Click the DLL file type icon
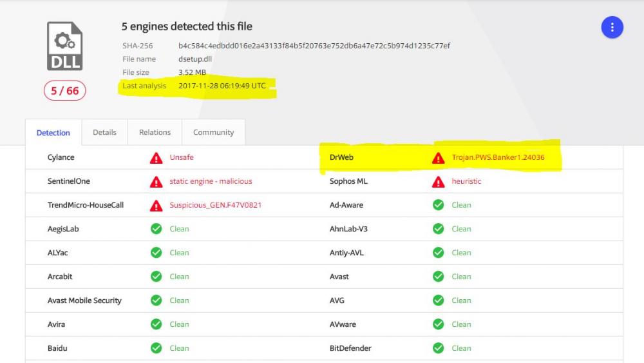Screen dimensions: 644x363 tap(64, 46)
